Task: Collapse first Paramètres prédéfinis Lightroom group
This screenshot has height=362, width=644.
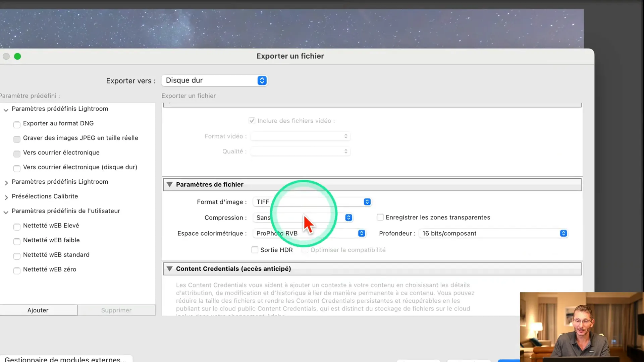Action: pyautogui.click(x=6, y=110)
